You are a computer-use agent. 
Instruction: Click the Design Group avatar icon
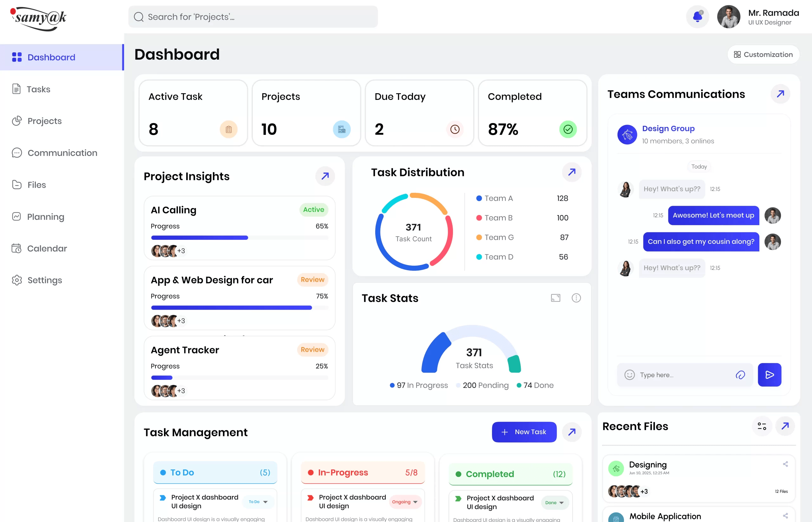point(627,134)
